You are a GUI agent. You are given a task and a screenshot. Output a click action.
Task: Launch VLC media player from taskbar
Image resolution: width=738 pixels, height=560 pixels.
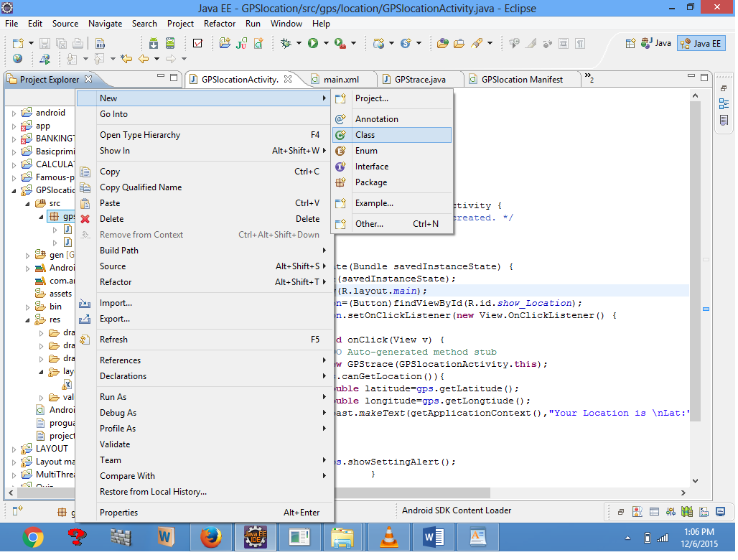tap(389, 536)
